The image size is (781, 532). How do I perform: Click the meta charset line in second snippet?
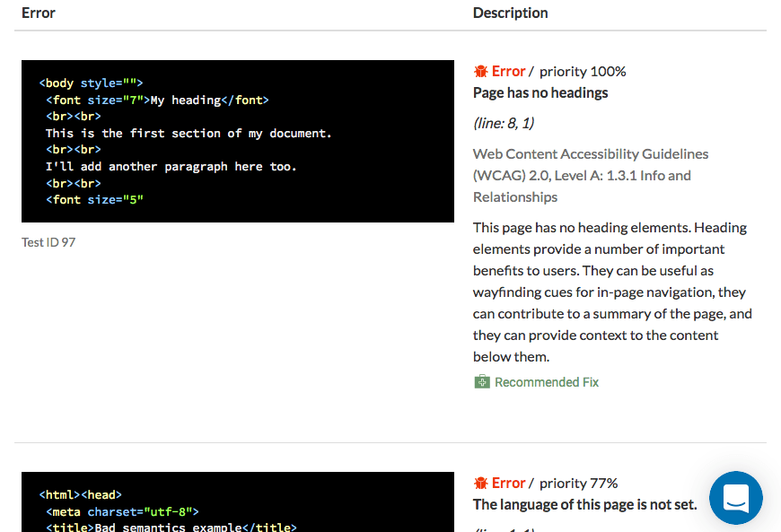[122, 511]
